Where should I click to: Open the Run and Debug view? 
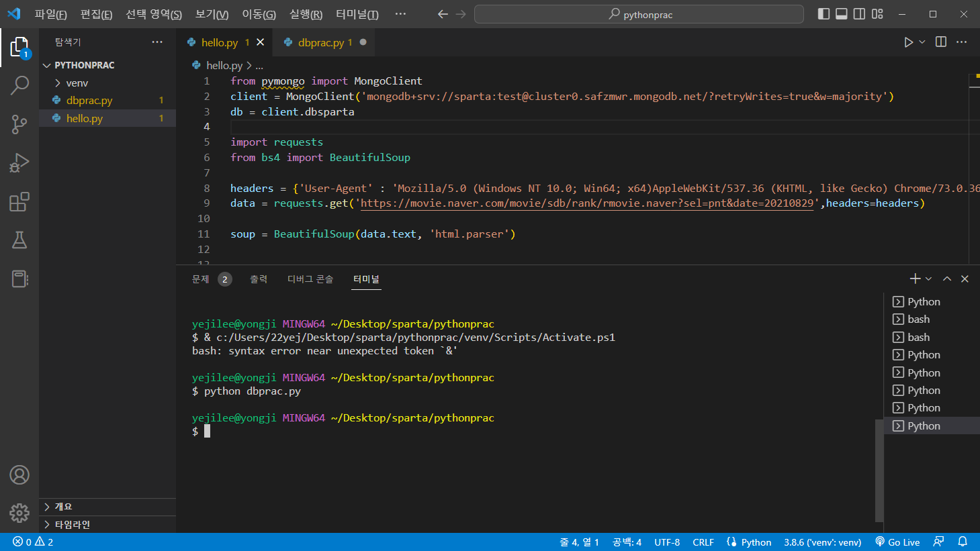pos(19,162)
